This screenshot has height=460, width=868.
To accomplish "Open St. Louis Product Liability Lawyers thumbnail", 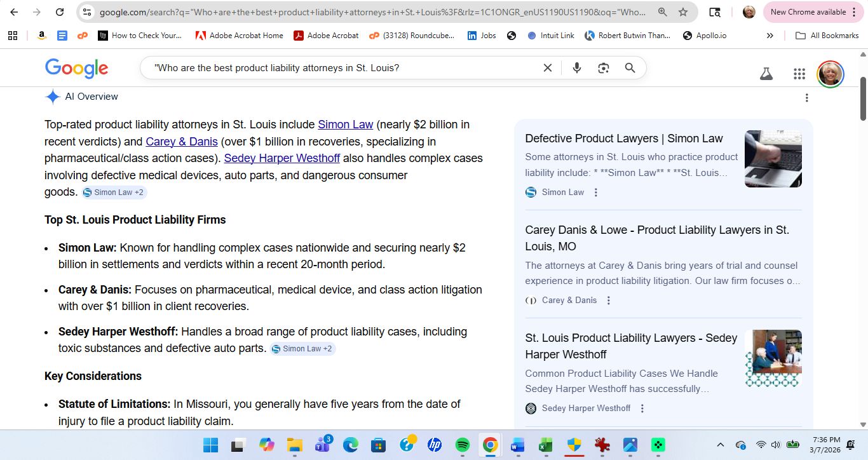I will click(773, 358).
